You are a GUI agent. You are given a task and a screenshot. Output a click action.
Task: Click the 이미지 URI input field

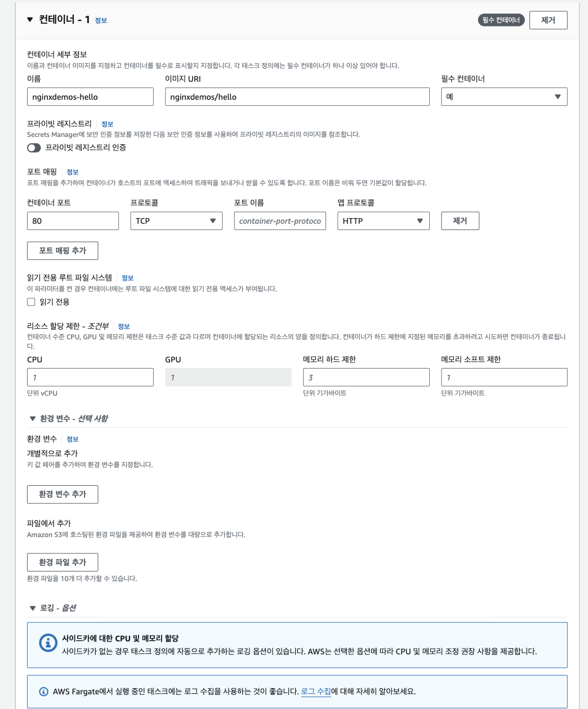tap(297, 97)
